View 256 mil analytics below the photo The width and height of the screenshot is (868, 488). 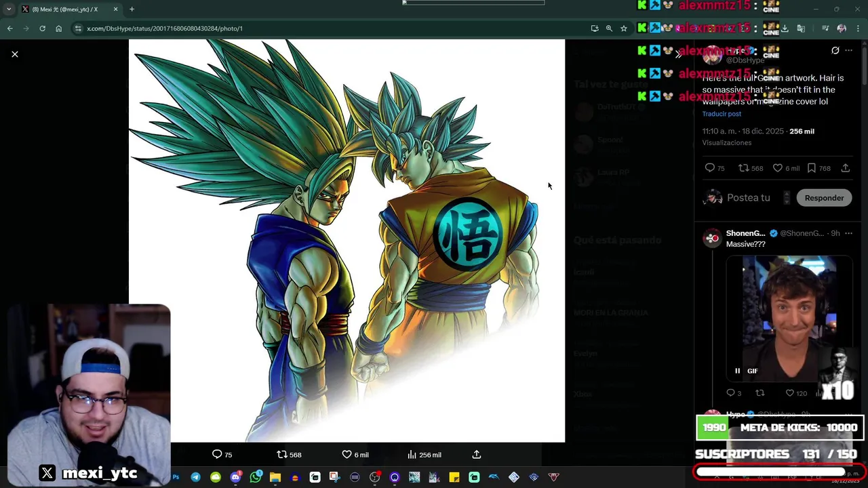point(425,455)
